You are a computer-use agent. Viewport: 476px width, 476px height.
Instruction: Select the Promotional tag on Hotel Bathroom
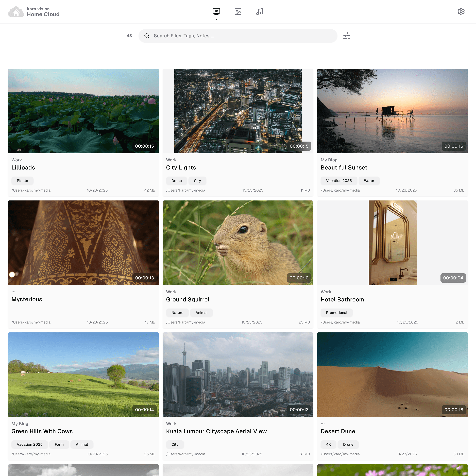tap(337, 313)
